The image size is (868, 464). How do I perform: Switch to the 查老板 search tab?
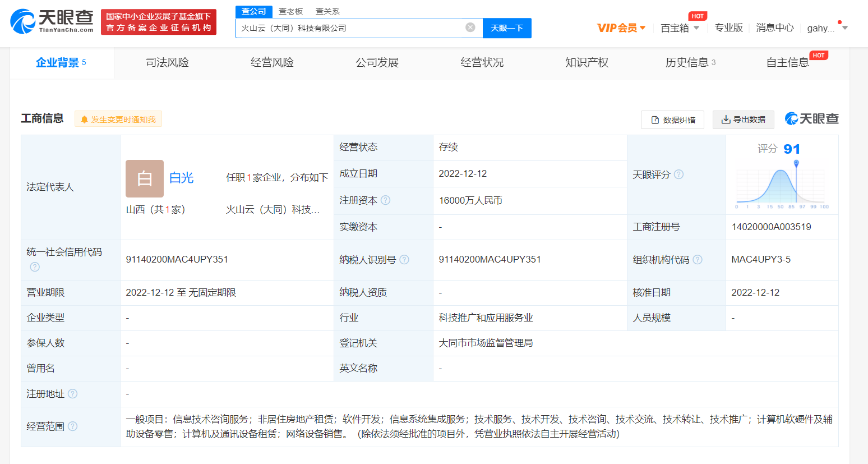click(290, 11)
